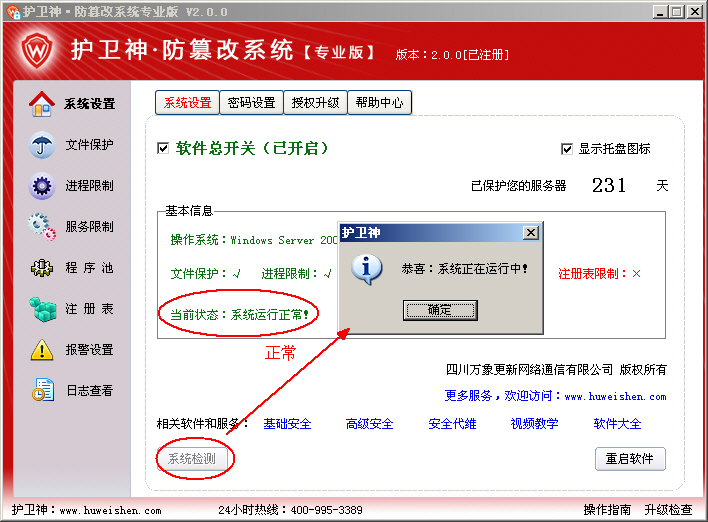
Task: Click the blue info icon in the dialog
Action: (x=367, y=269)
